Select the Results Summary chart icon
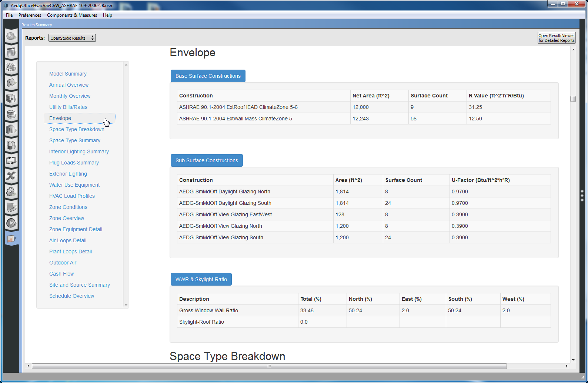 [x=11, y=239]
